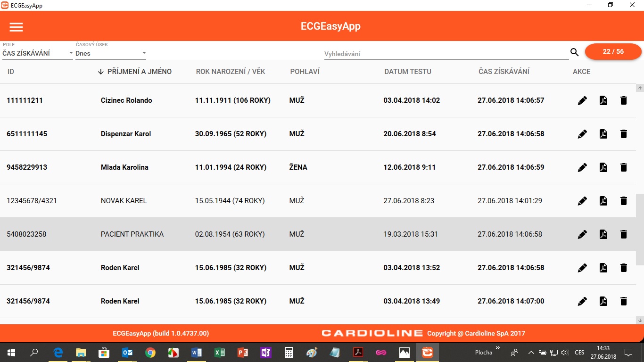Edit Roden Karel record acquired 14:07:00
Image resolution: width=644 pixels, height=362 pixels.
(583, 301)
